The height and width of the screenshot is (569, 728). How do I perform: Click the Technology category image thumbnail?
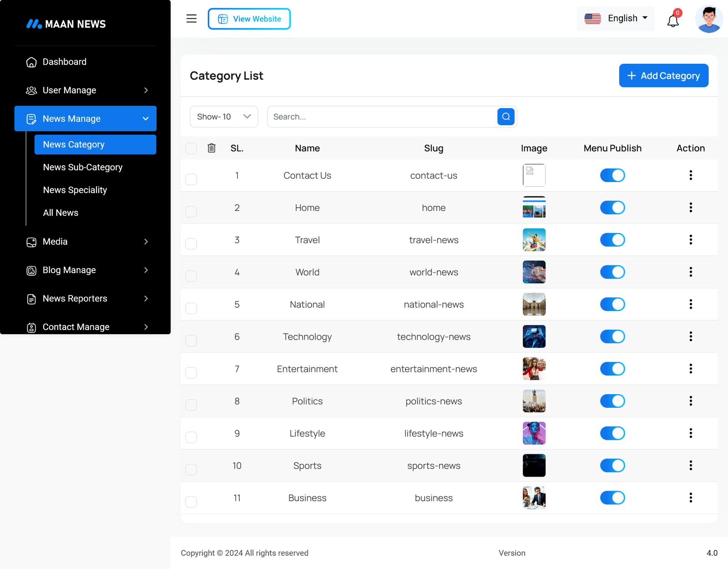tap(534, 337)
